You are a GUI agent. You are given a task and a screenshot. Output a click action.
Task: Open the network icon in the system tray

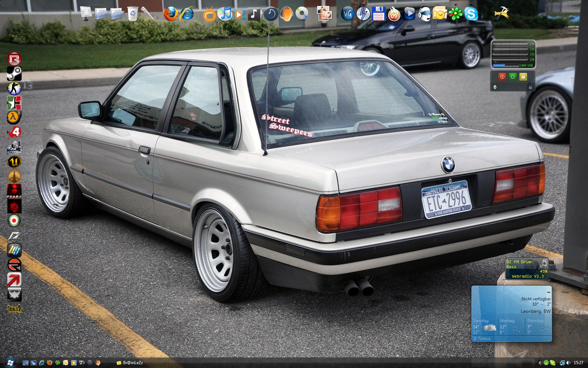562,363
